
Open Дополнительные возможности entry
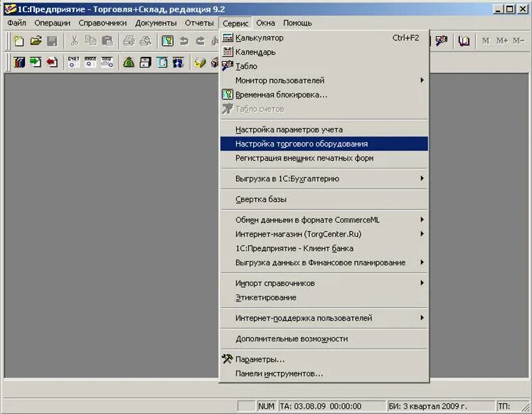[x=324, y=339]
